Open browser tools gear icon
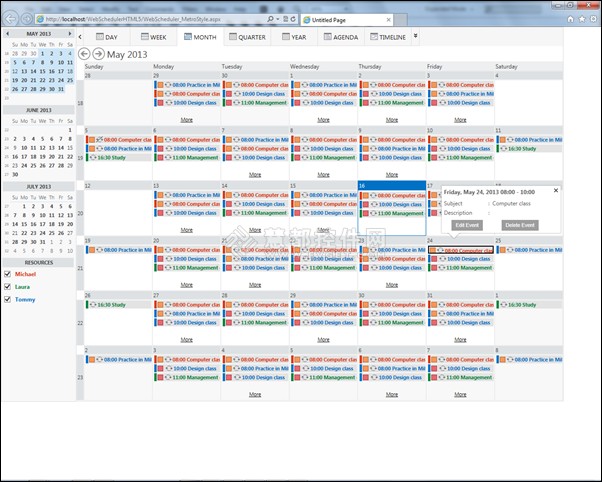Image resolution: width=602 pixels, height=482 pixels. (x=594, y=19)
